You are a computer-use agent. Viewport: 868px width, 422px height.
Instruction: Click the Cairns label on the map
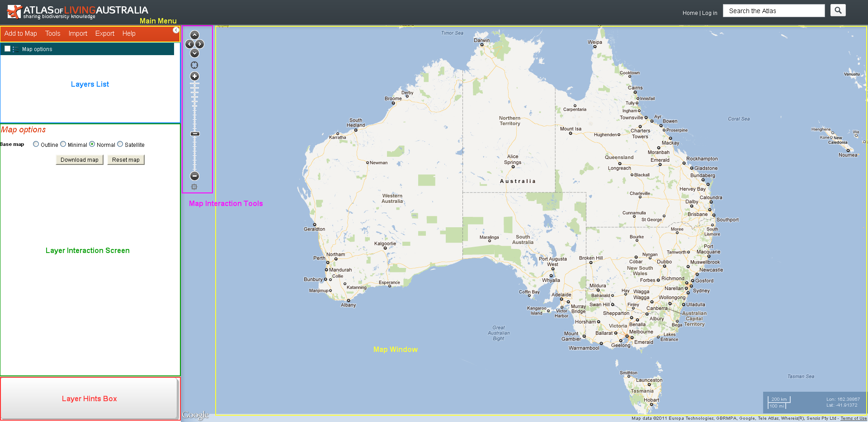pos(635,88)
